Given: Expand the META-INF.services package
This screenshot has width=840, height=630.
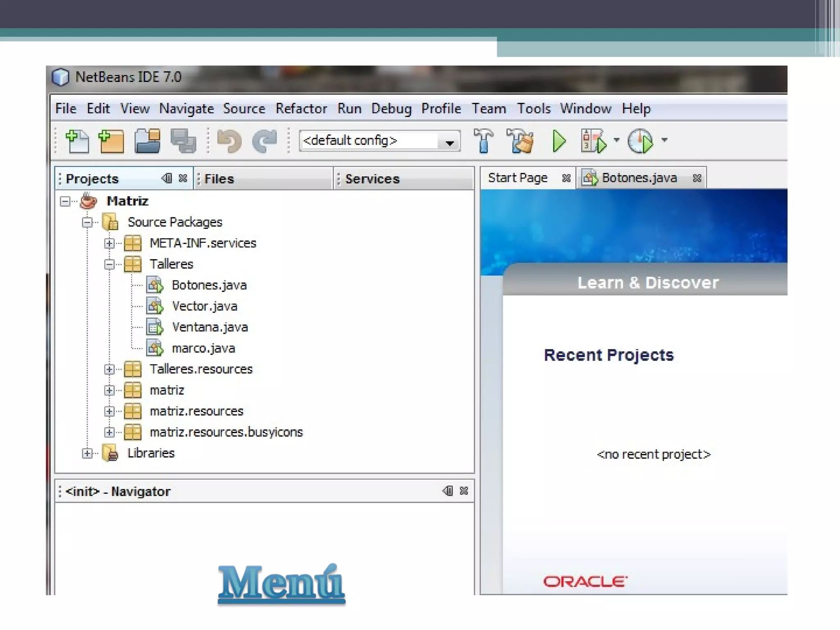Looking at the screenshot, I should (x=109, y=243).
